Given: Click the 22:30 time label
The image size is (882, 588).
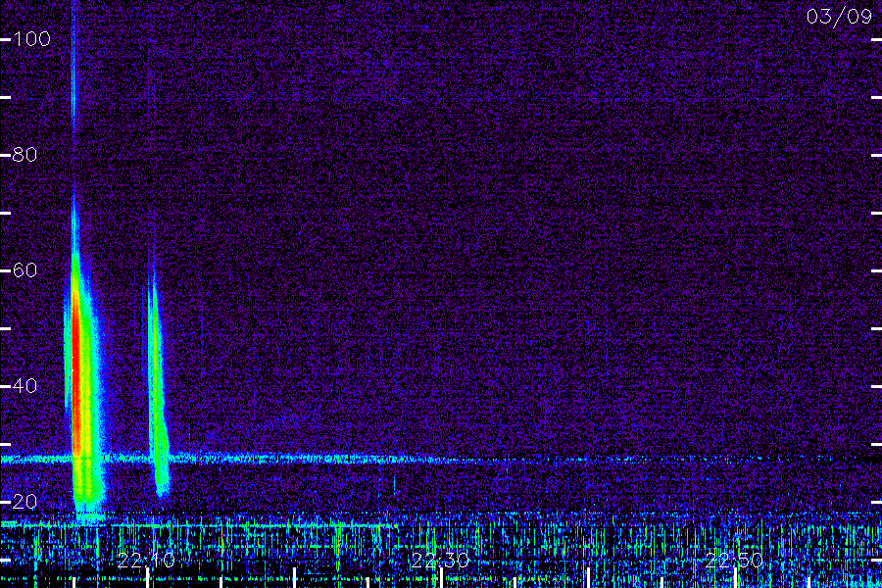Looking at the screenshot, I should point(440,561).
